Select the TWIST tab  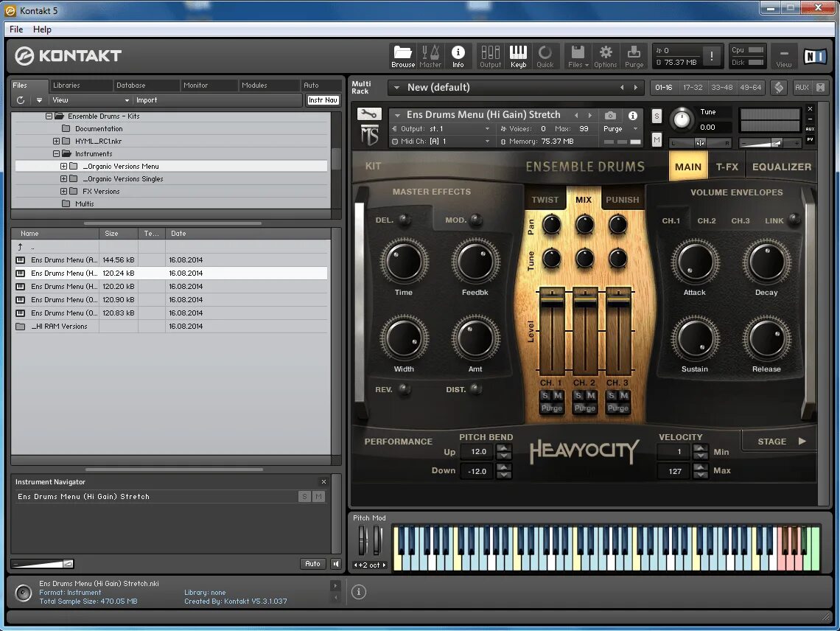(545, 200)
